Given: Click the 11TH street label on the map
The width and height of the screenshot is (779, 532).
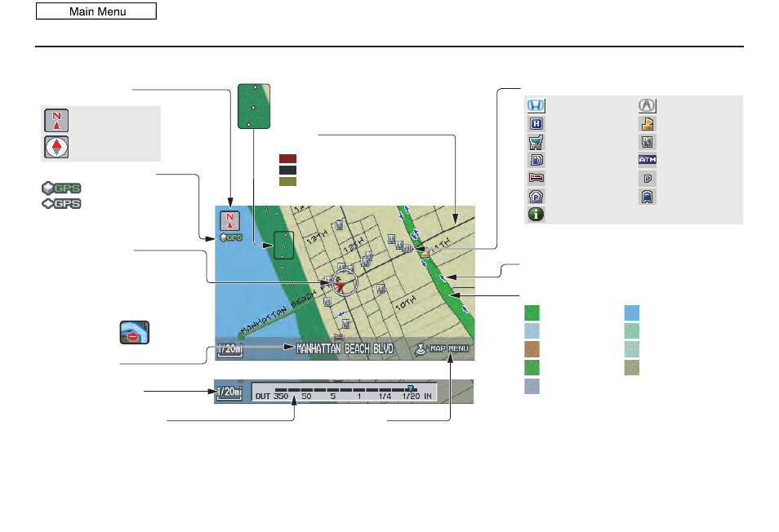Looking at the screenshot, I should 441,245.
